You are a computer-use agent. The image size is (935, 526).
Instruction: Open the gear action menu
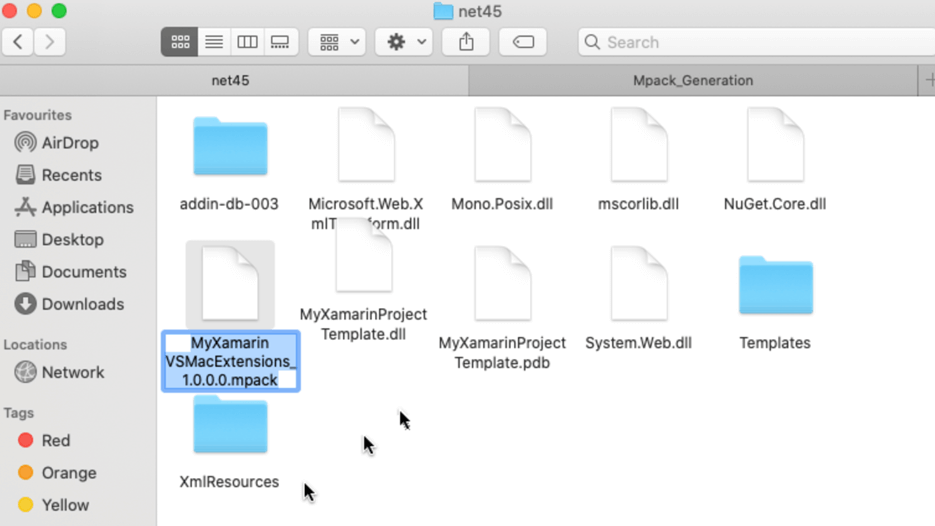pyautogui.click(x=404, y=42)
